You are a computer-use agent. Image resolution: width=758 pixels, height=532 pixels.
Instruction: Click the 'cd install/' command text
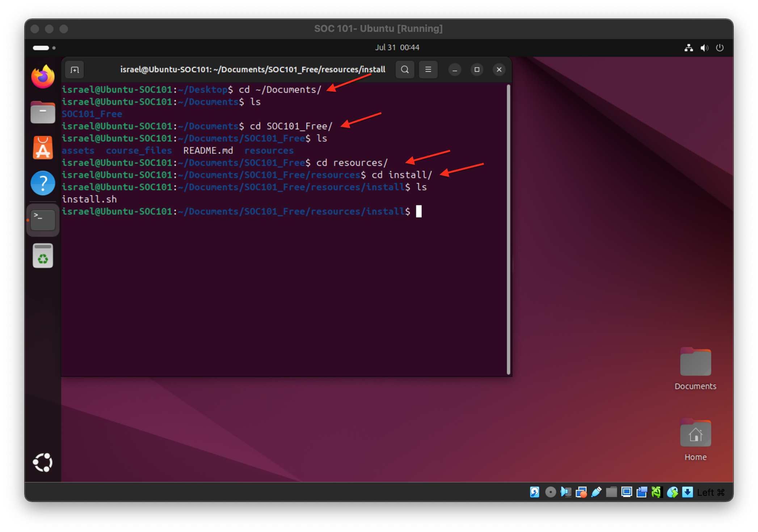[x=402, y=175]
